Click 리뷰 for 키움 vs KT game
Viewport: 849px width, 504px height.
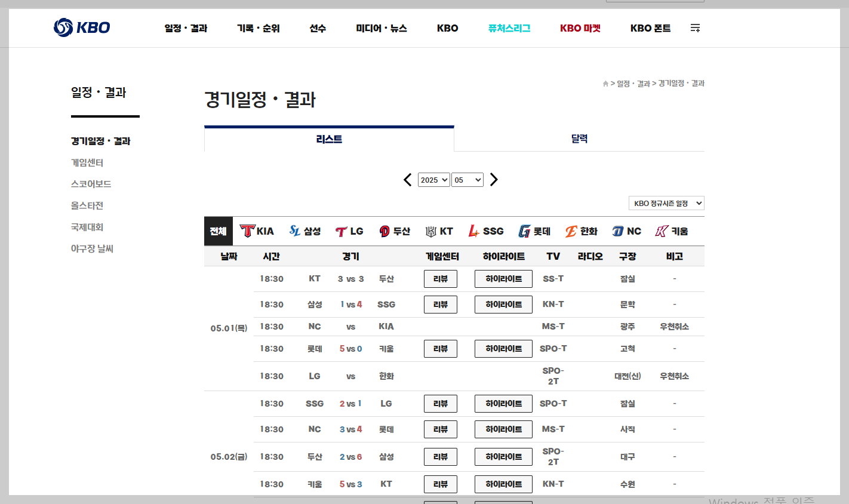(x=441, y=484)
